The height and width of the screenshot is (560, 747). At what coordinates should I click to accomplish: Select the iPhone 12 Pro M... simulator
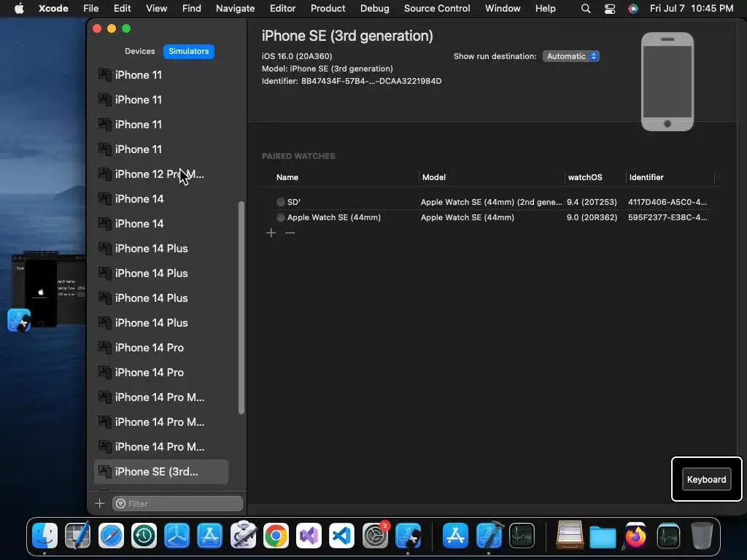[x=161, y=174]
